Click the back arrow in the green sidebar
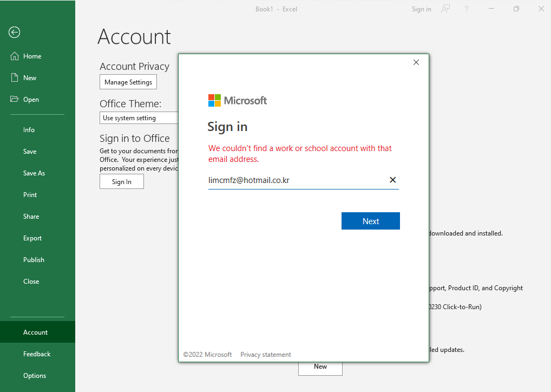Image resolution: width=551 pixels, height=392 pixels. (x=15, y=32)
